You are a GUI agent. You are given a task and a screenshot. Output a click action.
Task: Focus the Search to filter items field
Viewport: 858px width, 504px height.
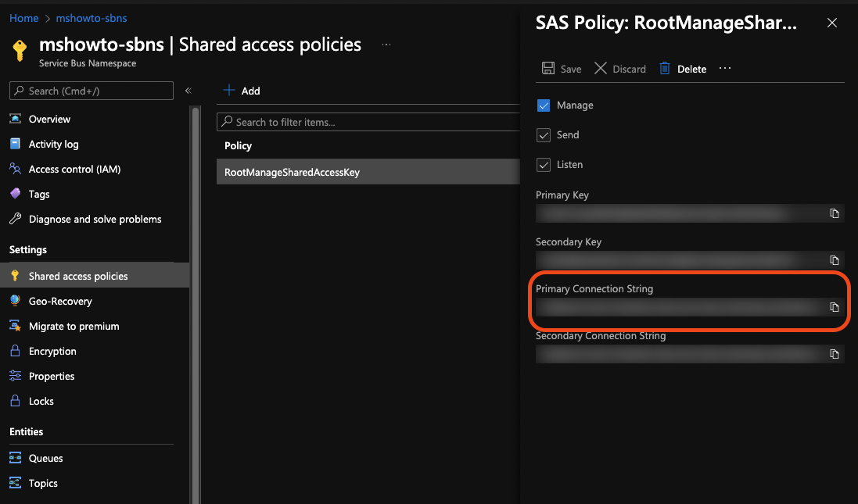368,122
